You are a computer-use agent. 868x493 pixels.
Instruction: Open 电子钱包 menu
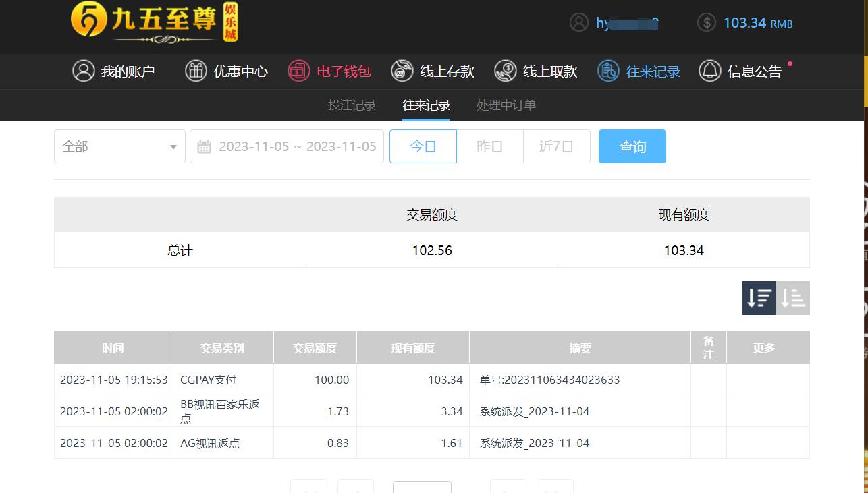344,71
